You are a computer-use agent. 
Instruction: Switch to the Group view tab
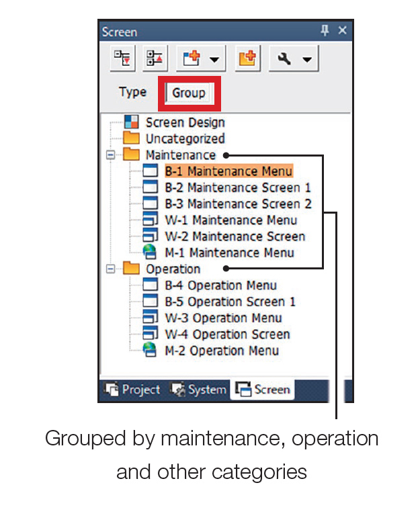[x=188, y=93]
